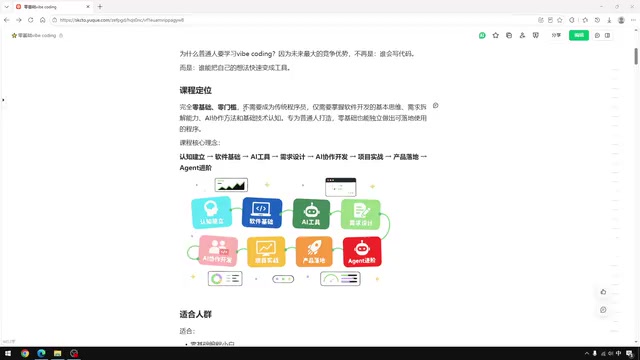The image size is (640, 360).
Task: Toggle the side panel layout icon
Action: tap(608, 36)
